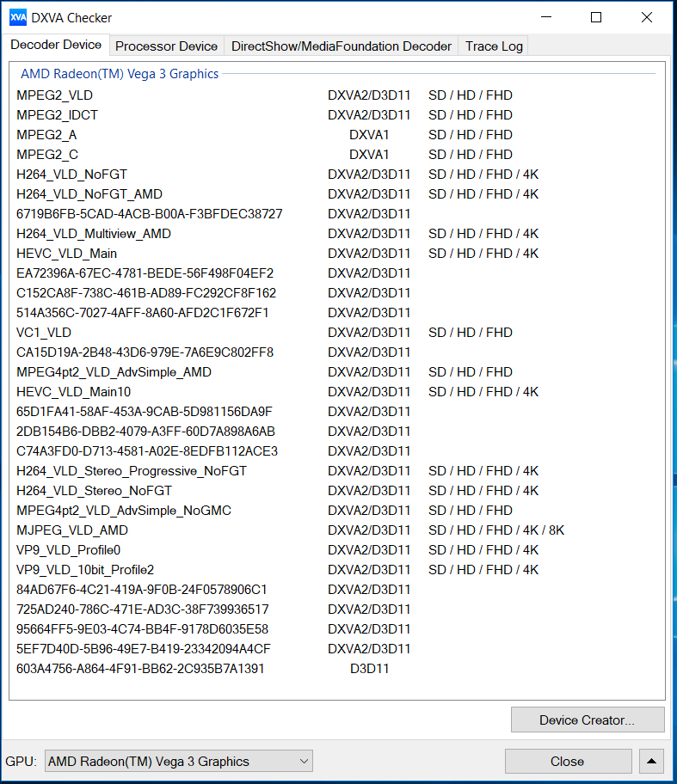Select the 65D1FA41-58AF-453A-9CAB-5D981156DA9F row
677x784 pixels.
(335, 412)
